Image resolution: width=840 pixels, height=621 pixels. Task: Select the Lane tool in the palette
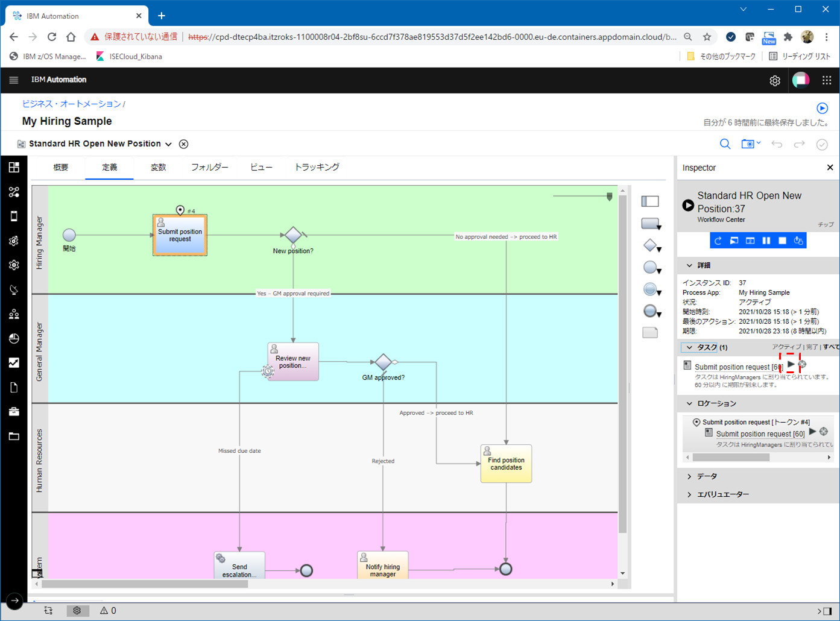[x=650, y=201]
